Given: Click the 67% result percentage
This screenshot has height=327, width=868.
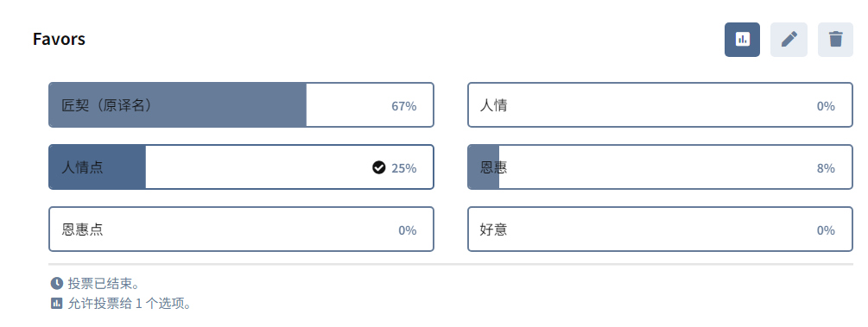Looking at the screenshot, I should point(404,106).
